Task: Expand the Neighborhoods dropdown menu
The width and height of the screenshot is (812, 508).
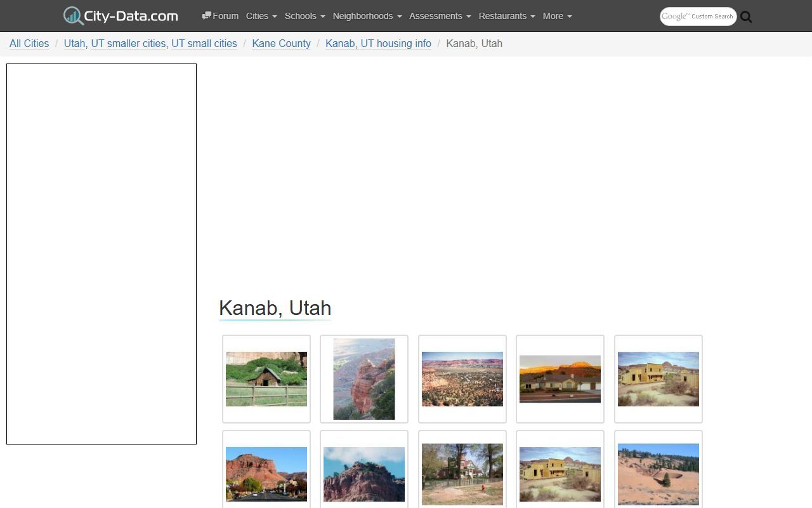Action: [x=367, y=16]
